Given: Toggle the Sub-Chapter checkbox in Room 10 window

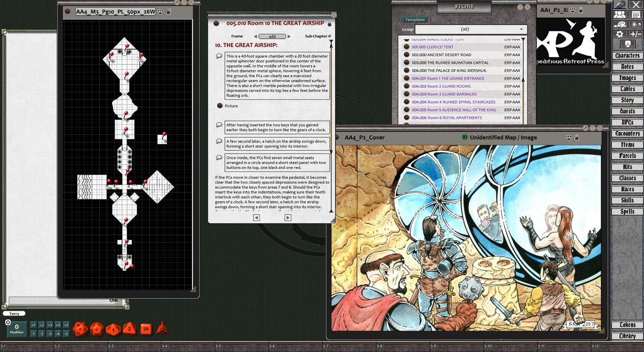Looking at the screenshot, I should (330, 36).
